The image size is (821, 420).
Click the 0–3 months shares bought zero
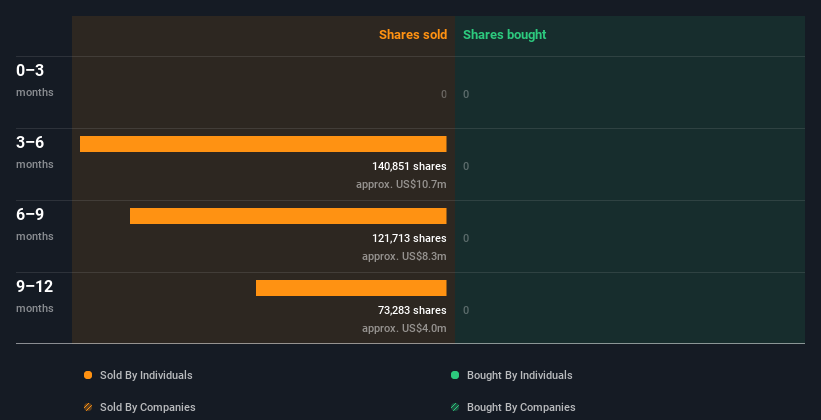pos(466,94)
